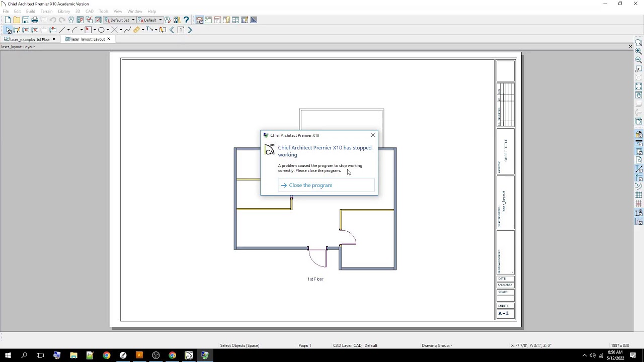Screen dimensions: 644x362
Task: Click the Zoom Out magnifier icon
Action: (x=638, y=60)
